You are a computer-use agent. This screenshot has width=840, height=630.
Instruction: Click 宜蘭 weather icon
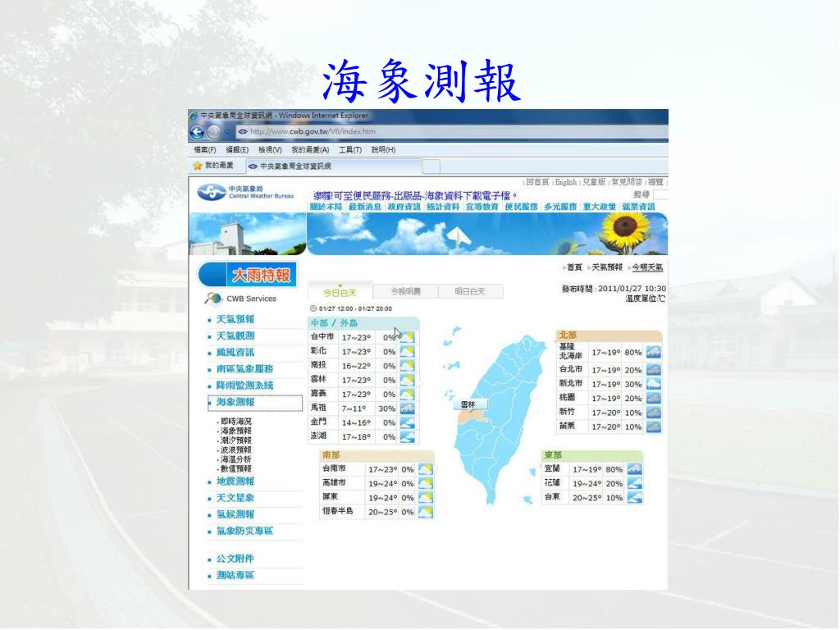[635, 469]
